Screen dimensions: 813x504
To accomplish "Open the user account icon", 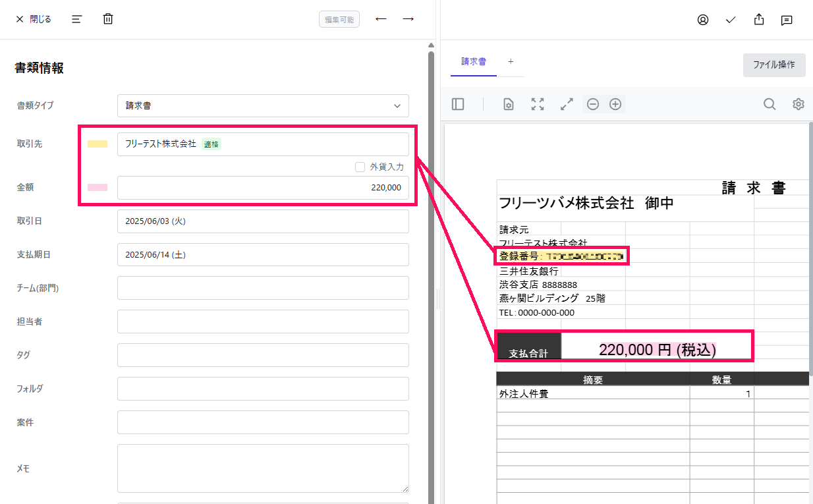I will 702,19.
